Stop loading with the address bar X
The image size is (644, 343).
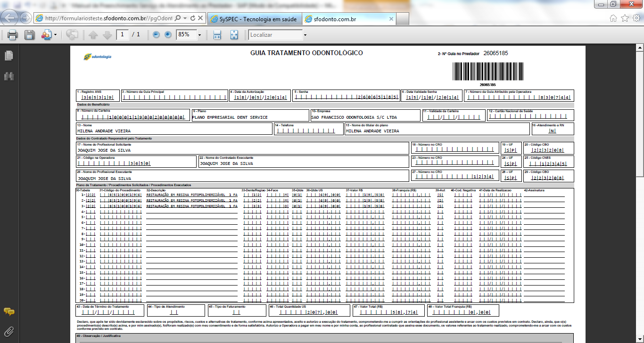200,18
